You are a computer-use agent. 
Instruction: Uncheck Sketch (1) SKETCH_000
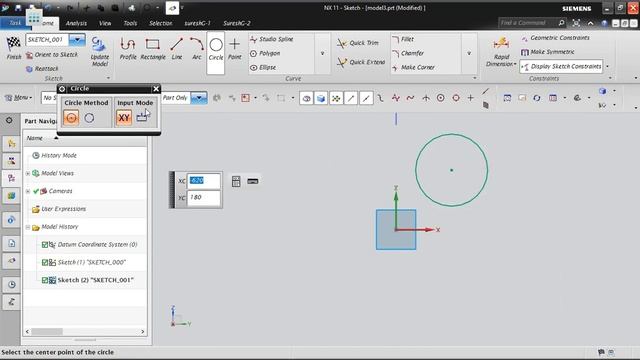(45, 262)
